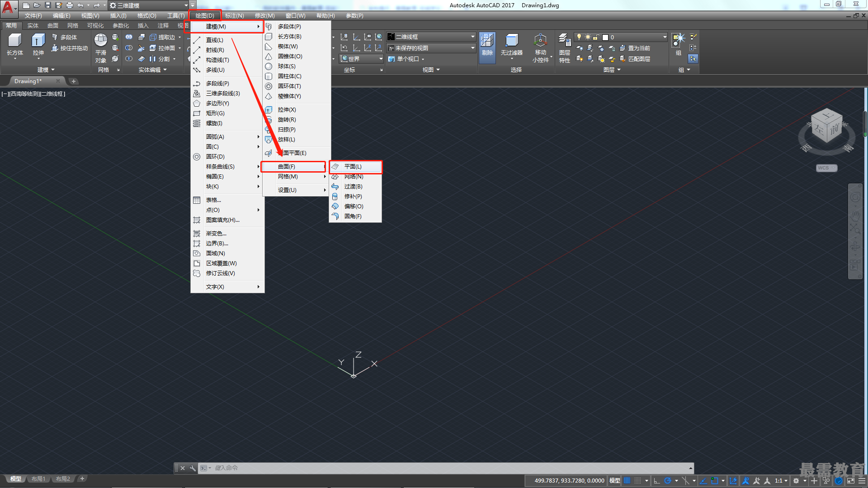Click Make Current (置为当前) layer button

tap(635, 48)
